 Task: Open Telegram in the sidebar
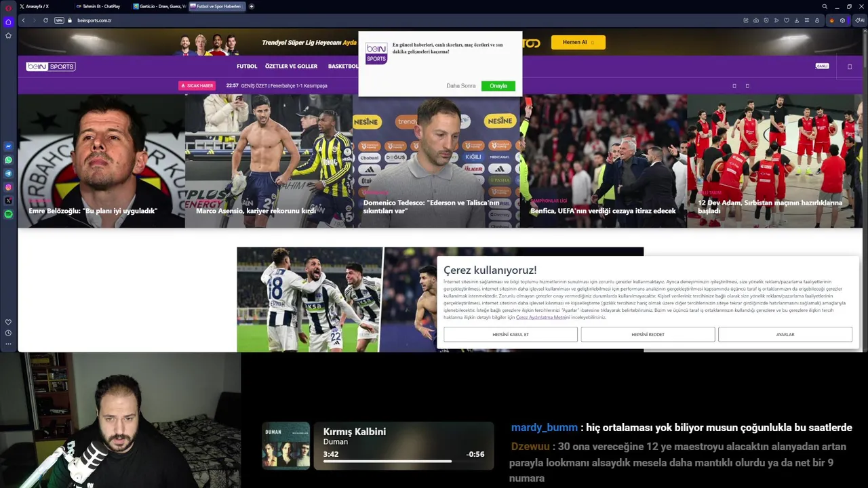[8, 174]
